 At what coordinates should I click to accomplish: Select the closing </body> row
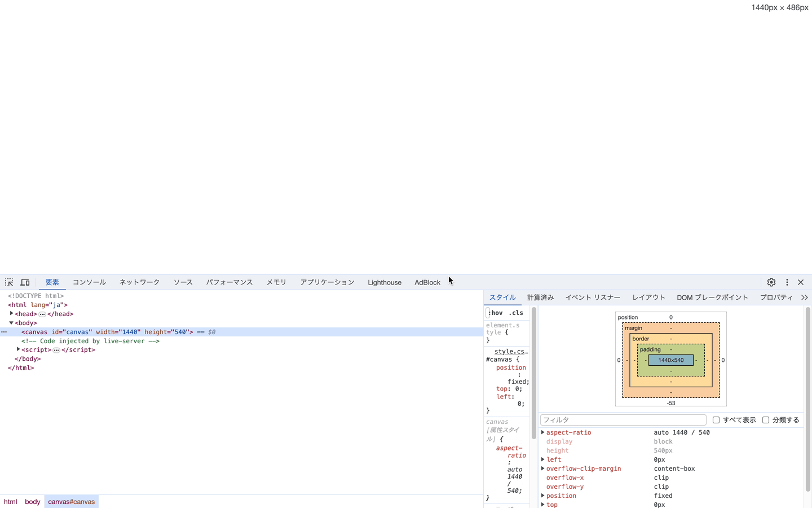coord(241,359)
